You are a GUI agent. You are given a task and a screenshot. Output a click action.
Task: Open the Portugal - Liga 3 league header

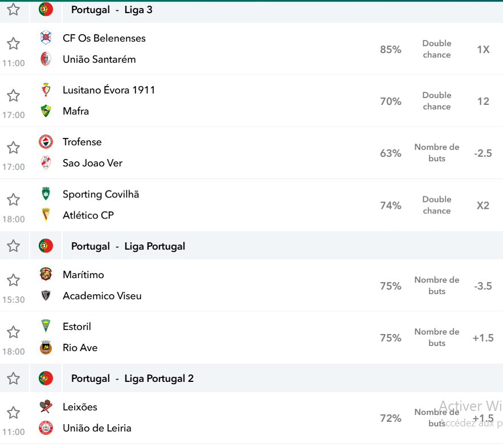pos(112,10)
